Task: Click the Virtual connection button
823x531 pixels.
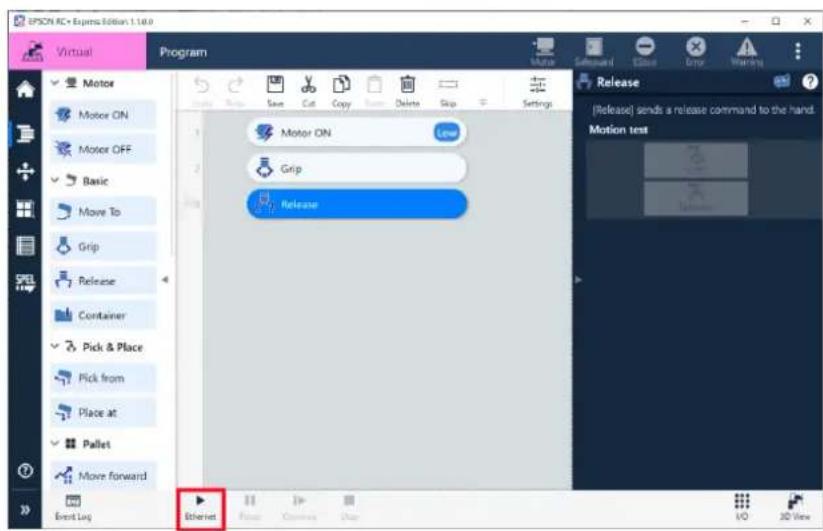Action: (x=77, y=51)
